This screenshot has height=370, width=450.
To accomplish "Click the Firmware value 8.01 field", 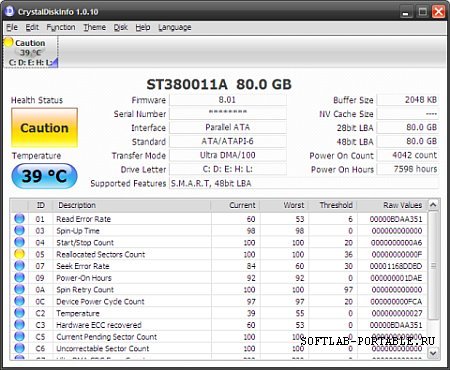I will tap(228, 100).
